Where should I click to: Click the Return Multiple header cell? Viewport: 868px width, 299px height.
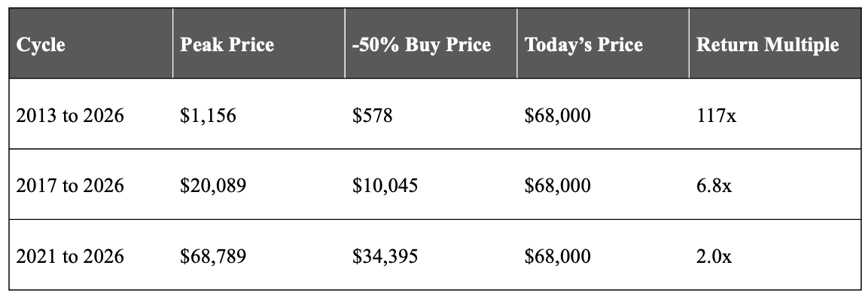[x=775, y=43]
